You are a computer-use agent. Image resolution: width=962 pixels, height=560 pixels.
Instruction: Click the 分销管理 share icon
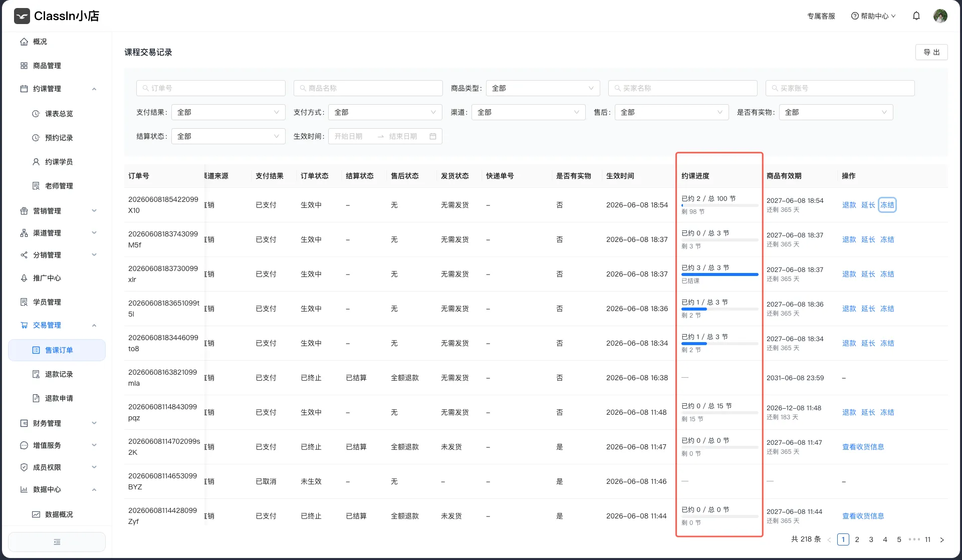(x=24, y=255)
